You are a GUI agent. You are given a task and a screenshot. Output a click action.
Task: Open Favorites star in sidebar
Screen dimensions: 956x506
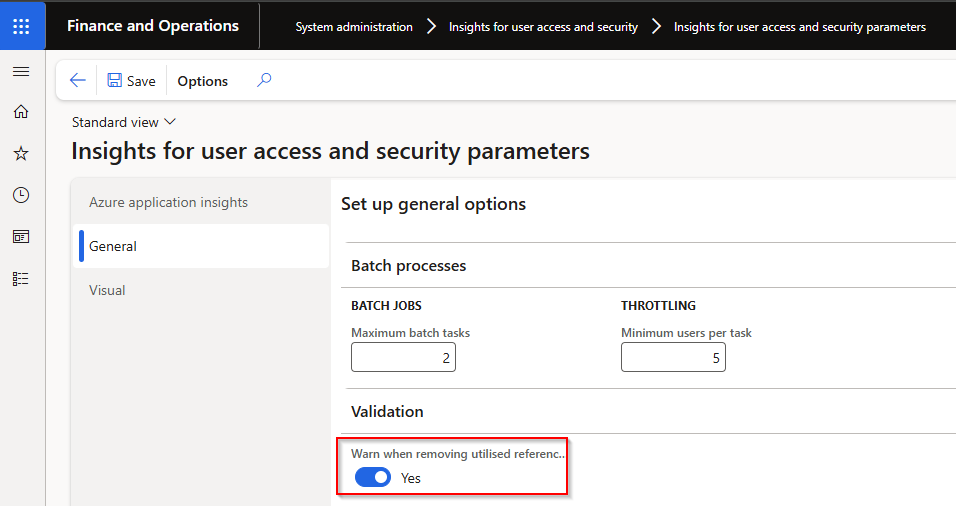coord(21,154)
